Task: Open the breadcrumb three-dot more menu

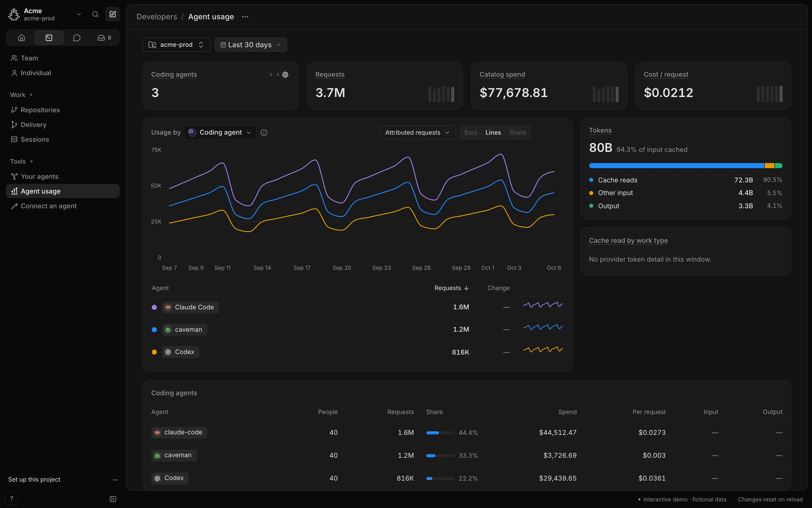Action: 245,17
